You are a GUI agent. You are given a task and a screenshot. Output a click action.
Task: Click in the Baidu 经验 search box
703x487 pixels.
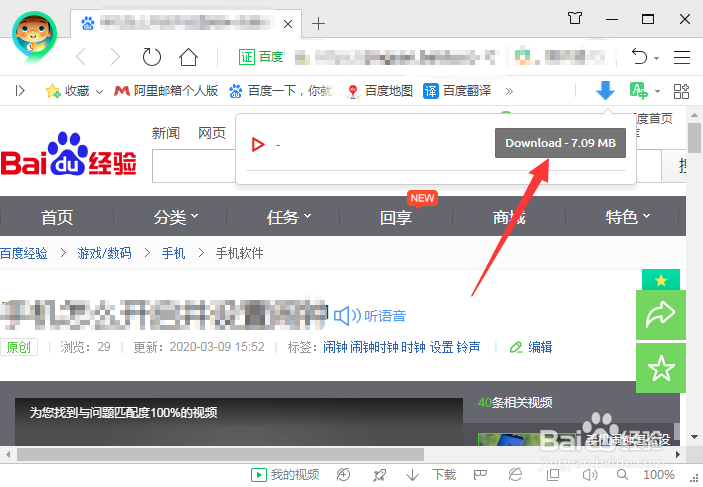pos(194,166)
